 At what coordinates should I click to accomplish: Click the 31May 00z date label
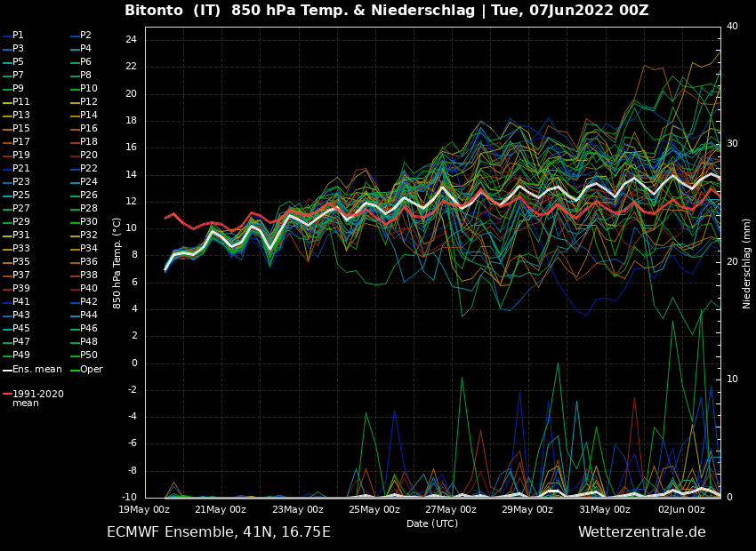coord(605,509)
